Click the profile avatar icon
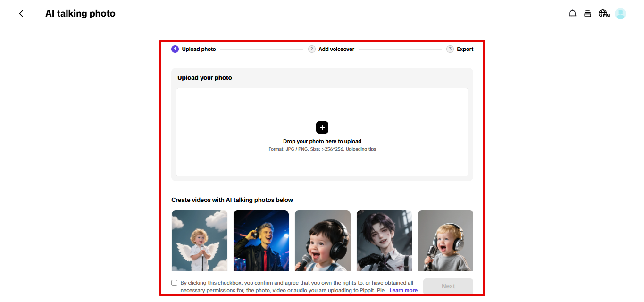 click(619, 13)
